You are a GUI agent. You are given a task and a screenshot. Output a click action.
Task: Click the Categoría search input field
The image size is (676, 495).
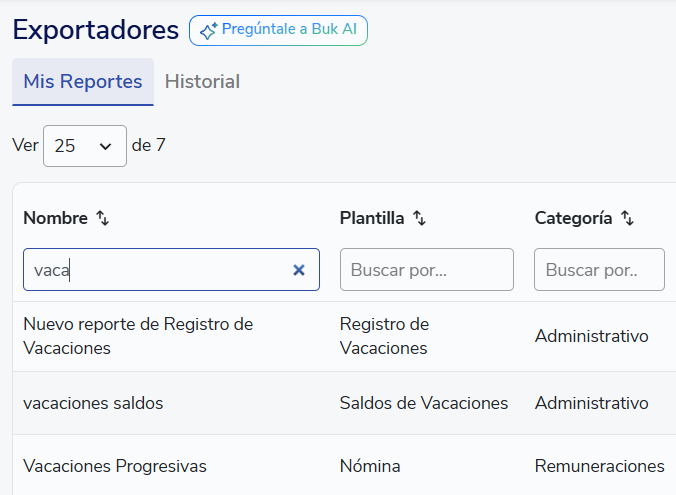click(x=599, y=270)
